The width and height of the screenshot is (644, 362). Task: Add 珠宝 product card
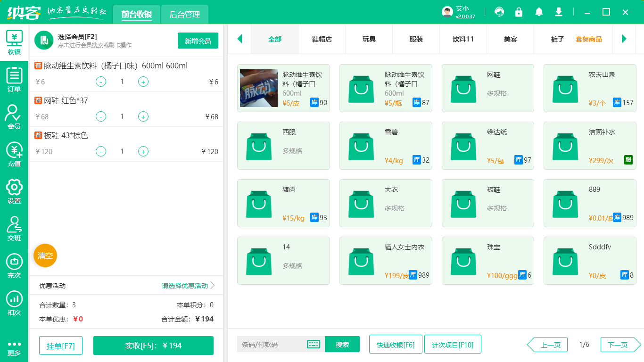(x=488, y=261)
